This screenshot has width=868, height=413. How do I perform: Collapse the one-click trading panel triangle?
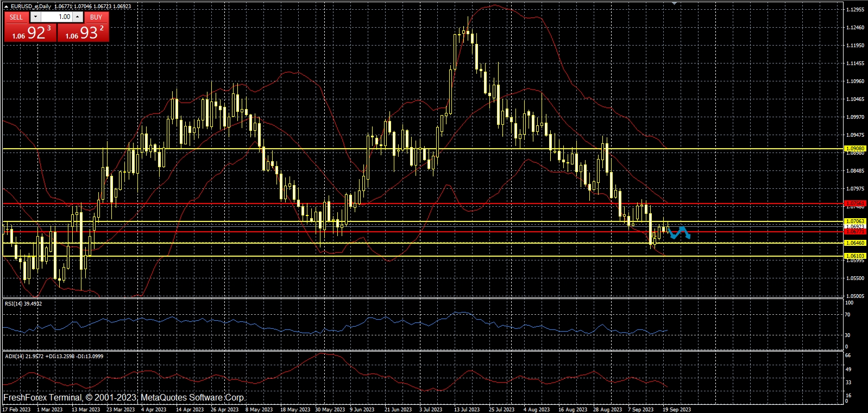click(x=6, y=7)
